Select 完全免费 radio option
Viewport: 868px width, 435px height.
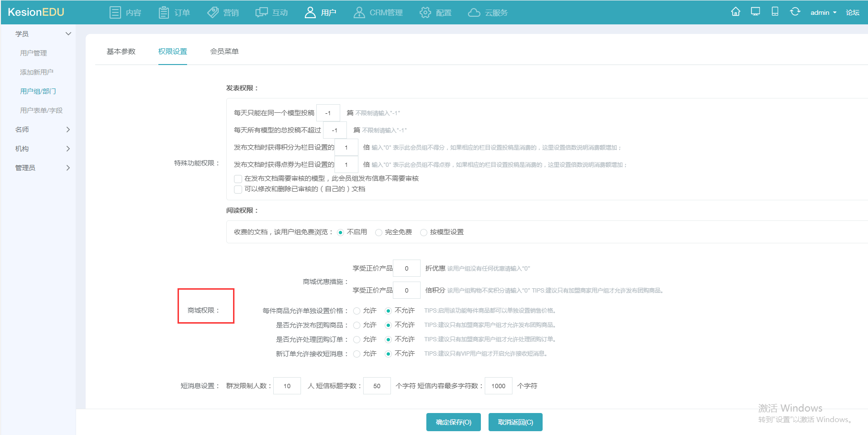378,232
